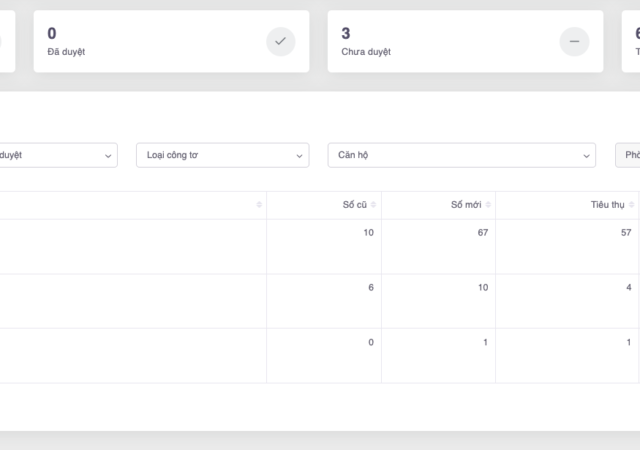This screenshot has height=450, width=640.
Task: Click sort icon in the first table column
Action: coord(259,205)
